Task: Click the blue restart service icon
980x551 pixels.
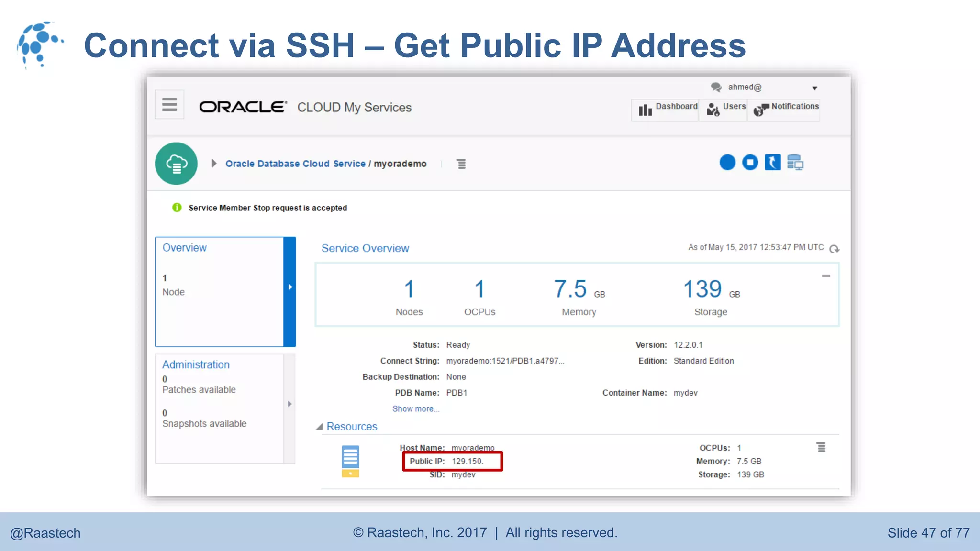Action: coord(773,163)
